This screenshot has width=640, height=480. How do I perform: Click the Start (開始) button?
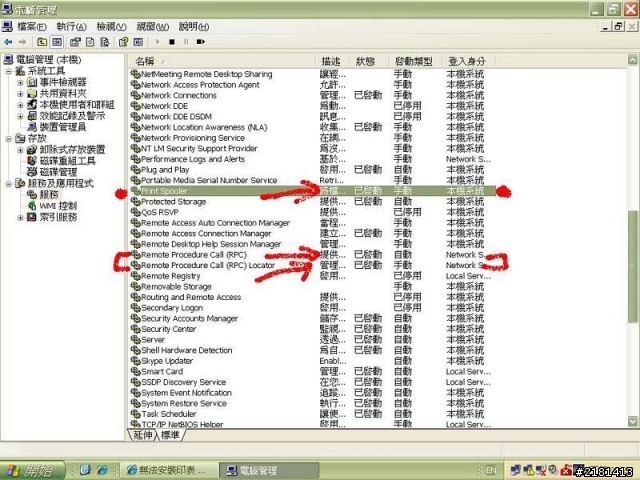tap(32, 470)
